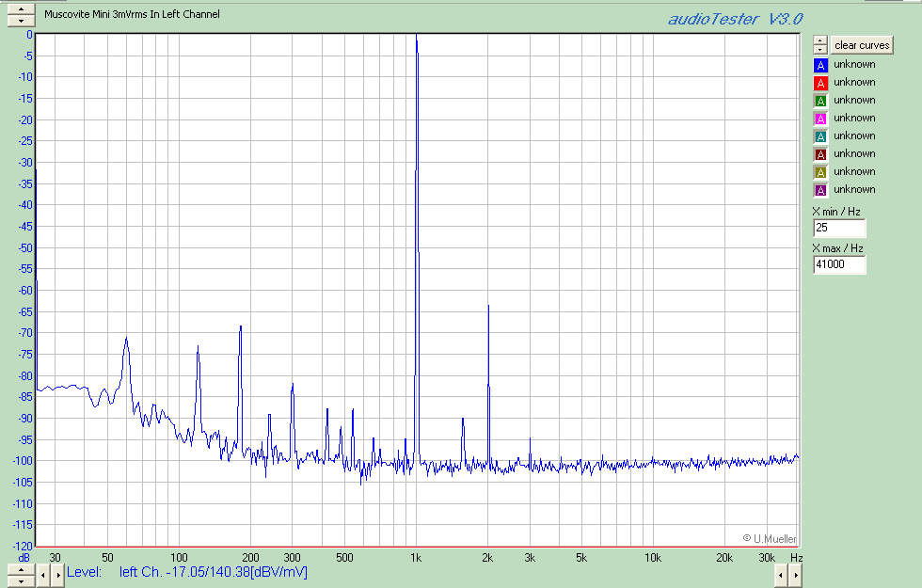Click right arrow next to Level readout
This screenshot has height=588, width=922.
coord(57,575)
